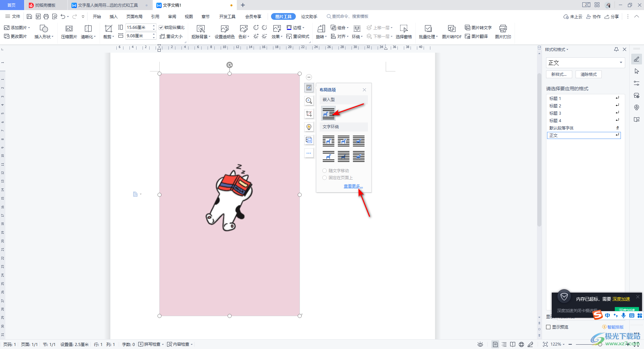
Task: Choose the behind-text wrap layout icon
Action: (x=343, y=156)
